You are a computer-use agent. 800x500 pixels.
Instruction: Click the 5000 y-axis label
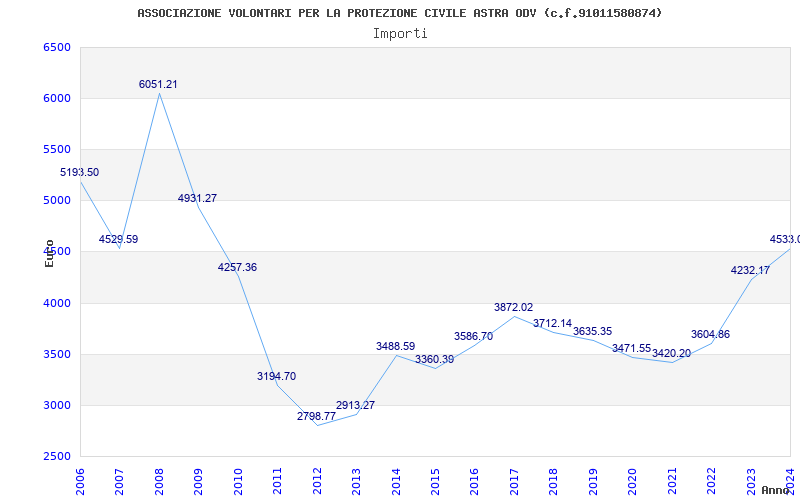tap(57, 201)
